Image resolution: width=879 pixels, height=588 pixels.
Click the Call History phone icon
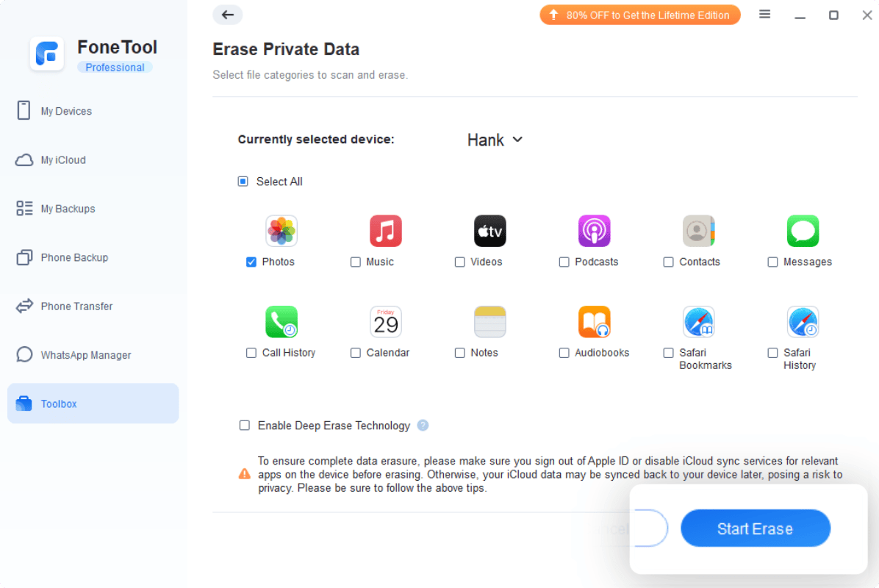(x=281, y=322)
